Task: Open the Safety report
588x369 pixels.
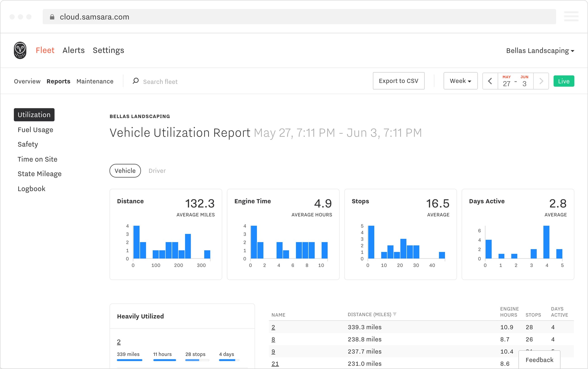Action: pyautogui.click(x=28, y=144)
